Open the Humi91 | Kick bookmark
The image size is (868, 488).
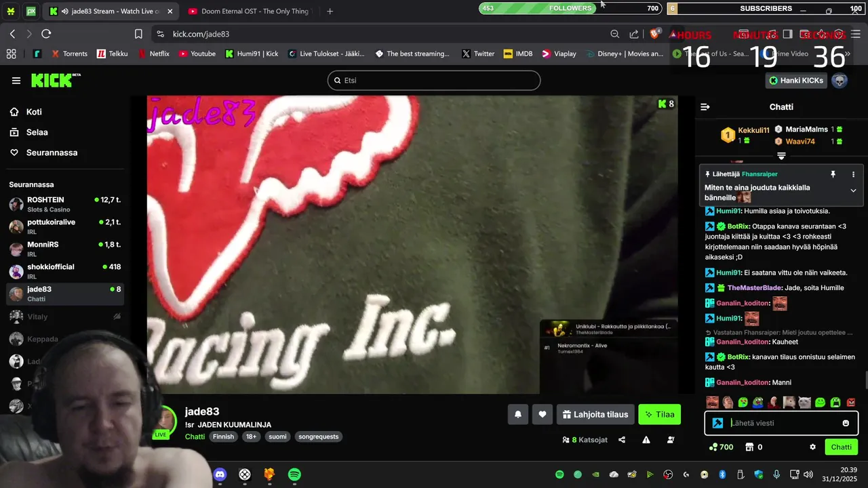(251, 54)
